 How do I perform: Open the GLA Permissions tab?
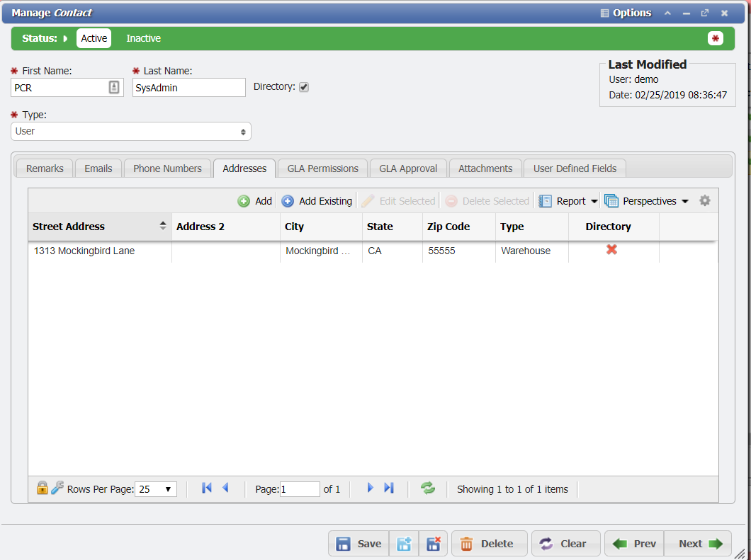322,168
